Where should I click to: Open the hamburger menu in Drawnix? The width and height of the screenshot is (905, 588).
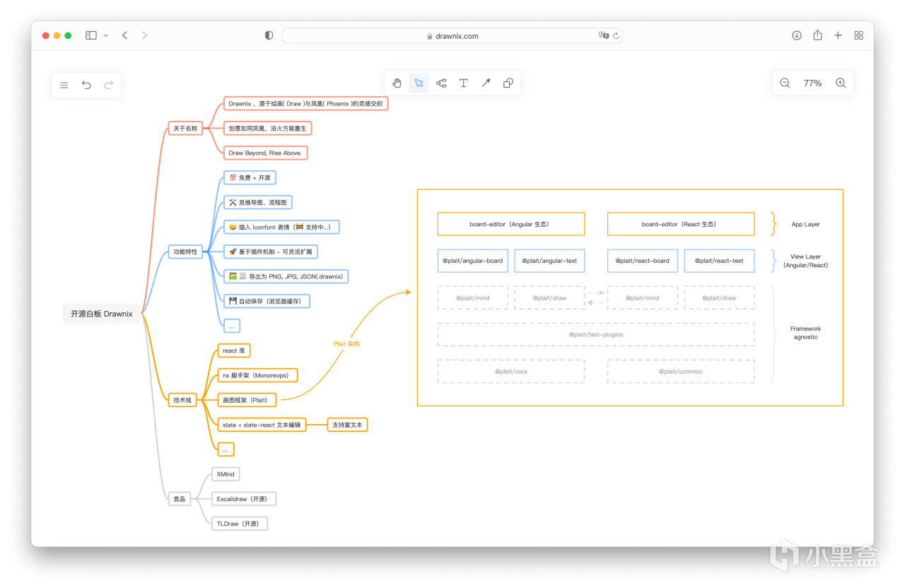64,85
